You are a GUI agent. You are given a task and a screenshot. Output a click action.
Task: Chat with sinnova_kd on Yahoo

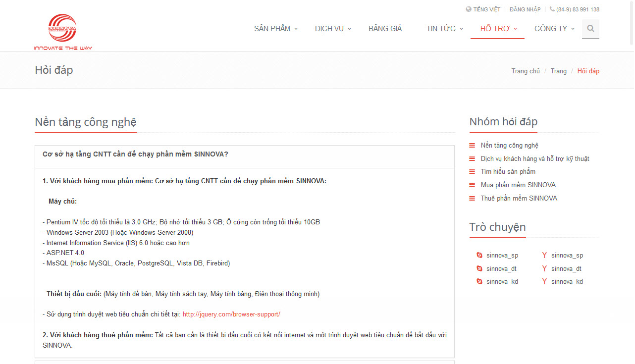pyautogui.click(x=567, y=282)
